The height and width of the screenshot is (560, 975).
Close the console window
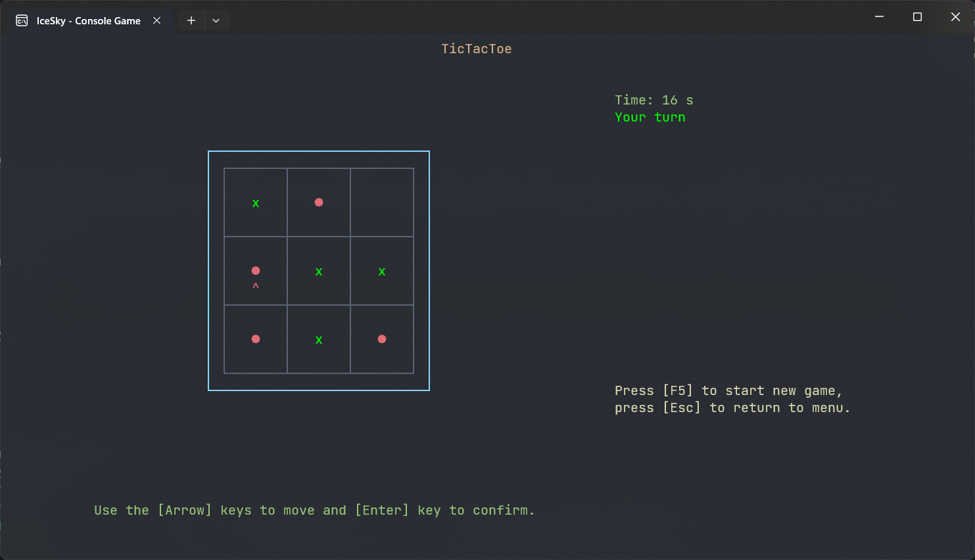point(955,17)
